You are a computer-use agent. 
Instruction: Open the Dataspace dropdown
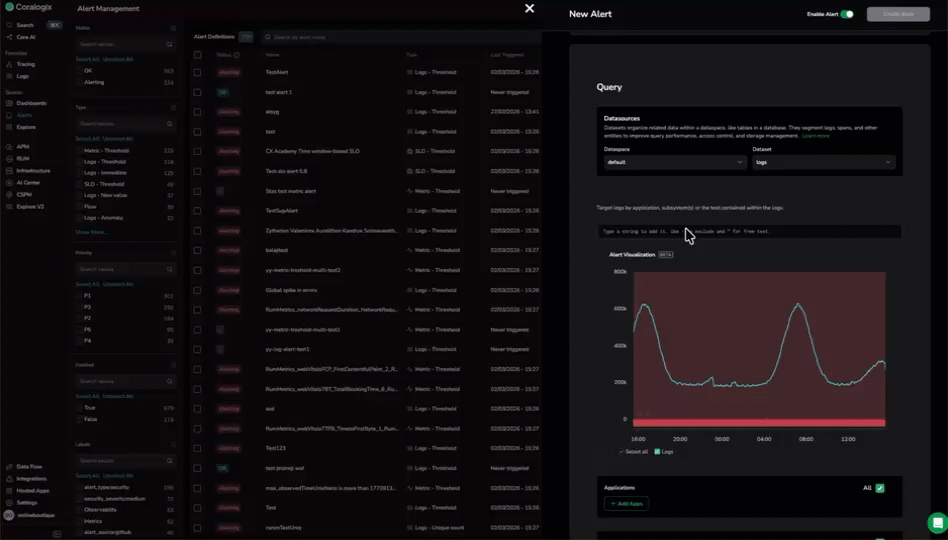(x=674, y=162)
